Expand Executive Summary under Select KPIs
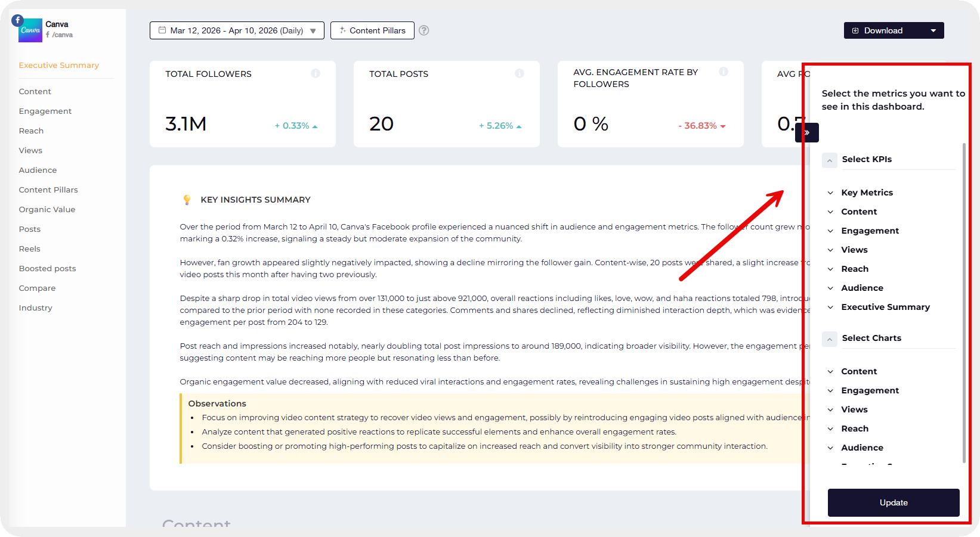980x537 pixels. pyautogui.click(x=830, y=307)
